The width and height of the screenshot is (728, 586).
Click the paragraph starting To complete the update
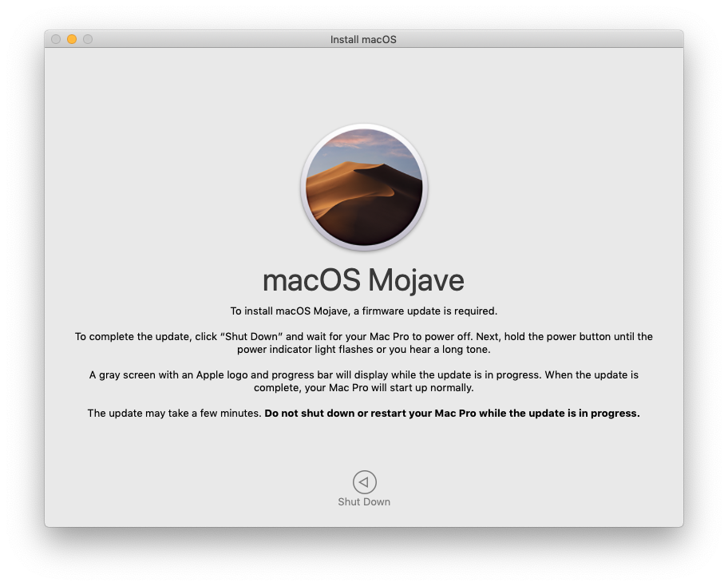[x=364, y=342]
